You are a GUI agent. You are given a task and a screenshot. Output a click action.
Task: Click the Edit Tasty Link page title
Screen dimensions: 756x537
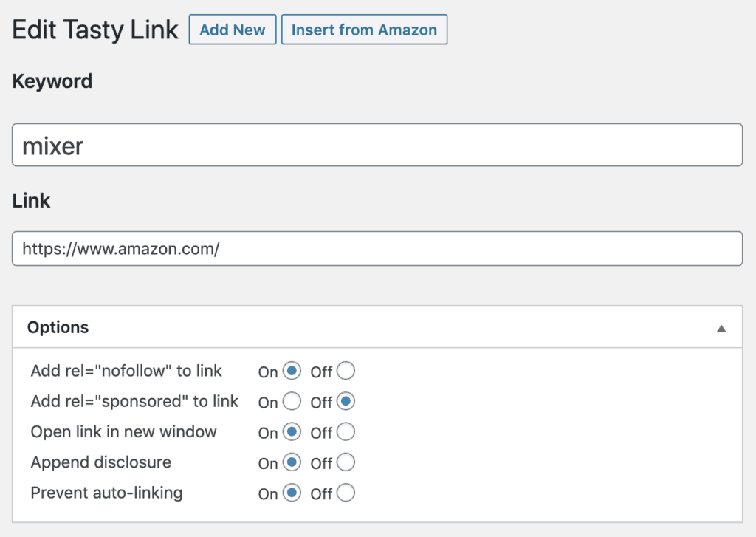(95, 30)
